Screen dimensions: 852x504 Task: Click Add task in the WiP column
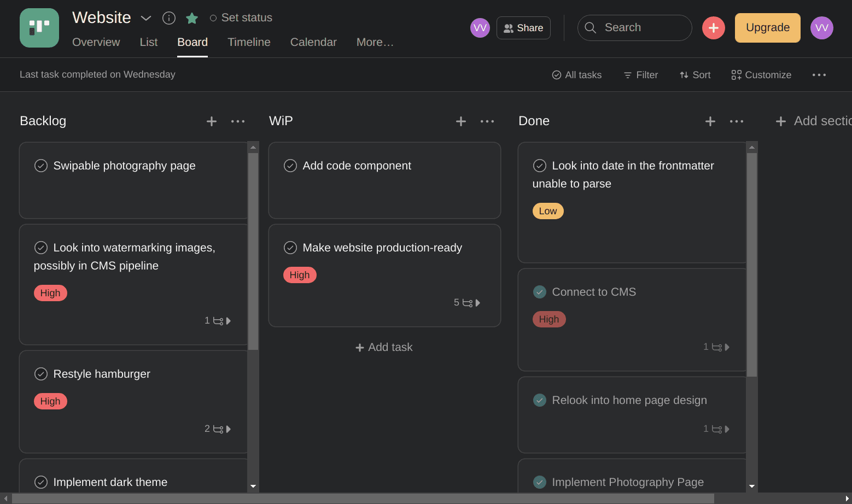[x=384, y=347]
